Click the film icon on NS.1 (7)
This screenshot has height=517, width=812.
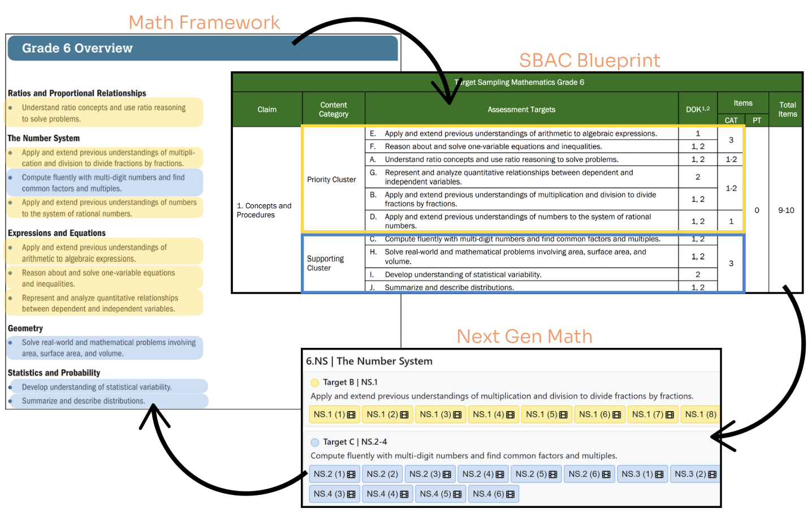670,415
